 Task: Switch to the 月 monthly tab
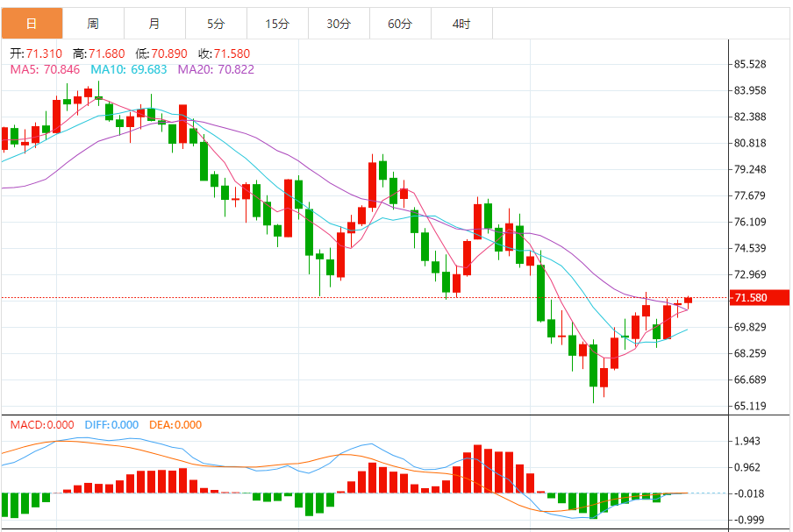pyautogui.click(x=154, y=24)
